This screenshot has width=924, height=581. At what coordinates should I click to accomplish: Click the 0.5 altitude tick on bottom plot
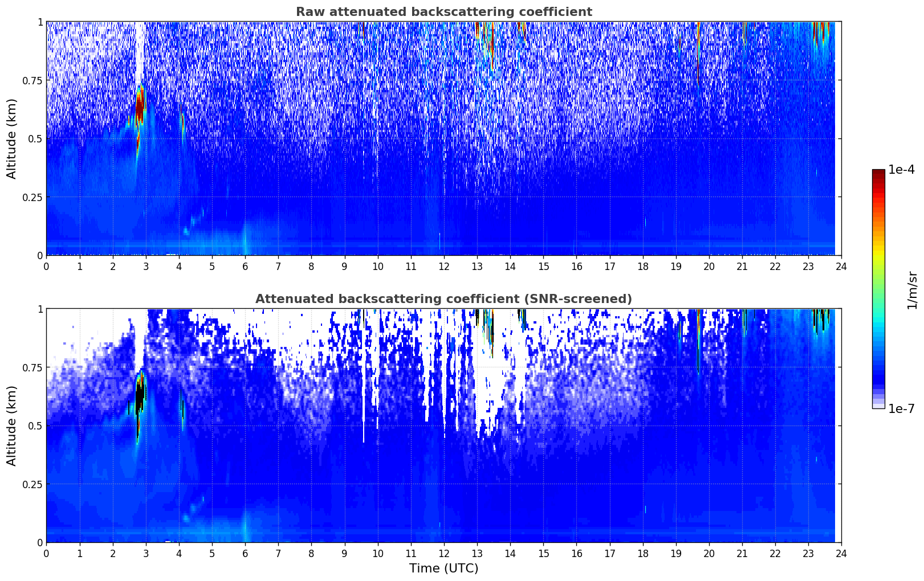35,425
